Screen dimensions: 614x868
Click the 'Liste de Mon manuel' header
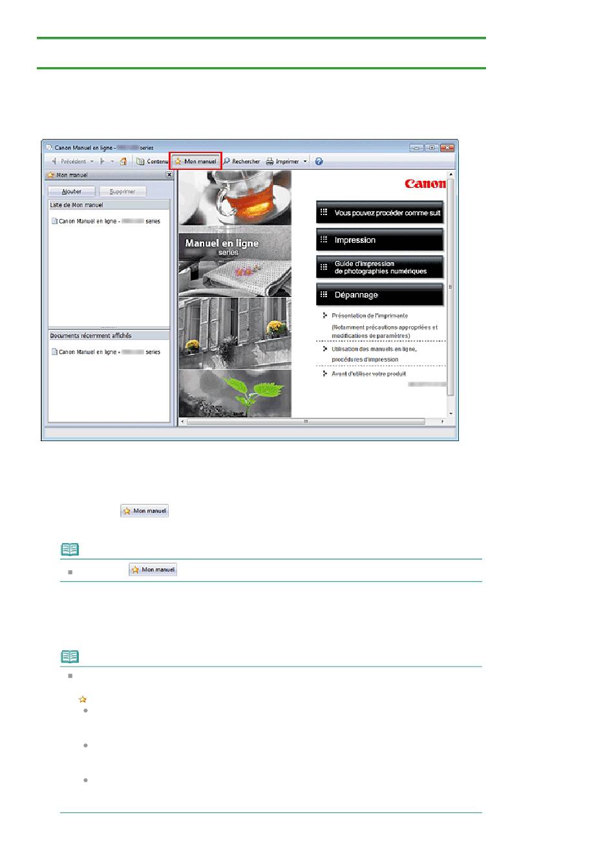tap(109, 205)
